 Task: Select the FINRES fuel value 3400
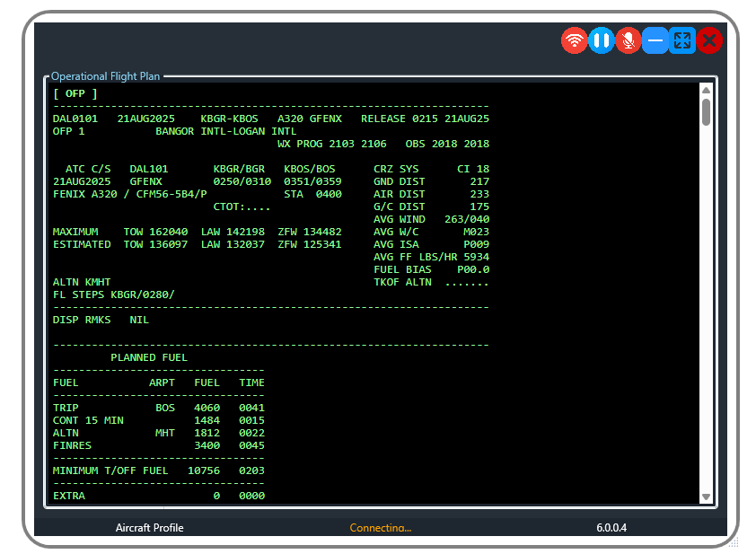coord(207,445)
